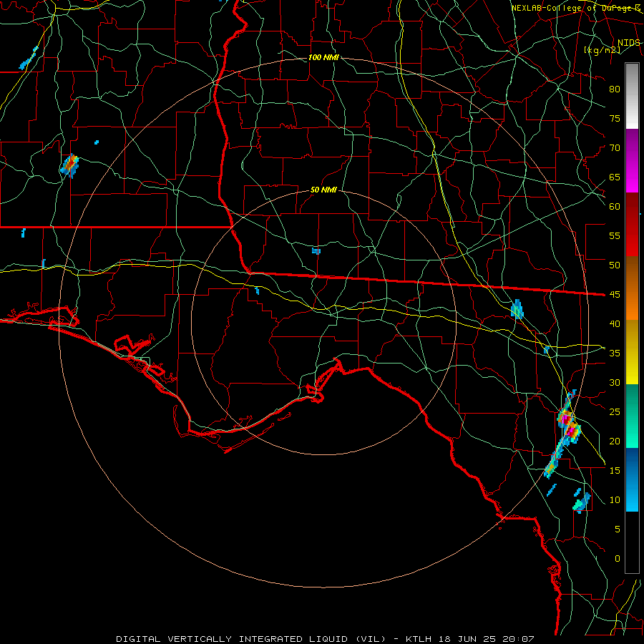Pick the green band of the color bar

pos(632,416)
